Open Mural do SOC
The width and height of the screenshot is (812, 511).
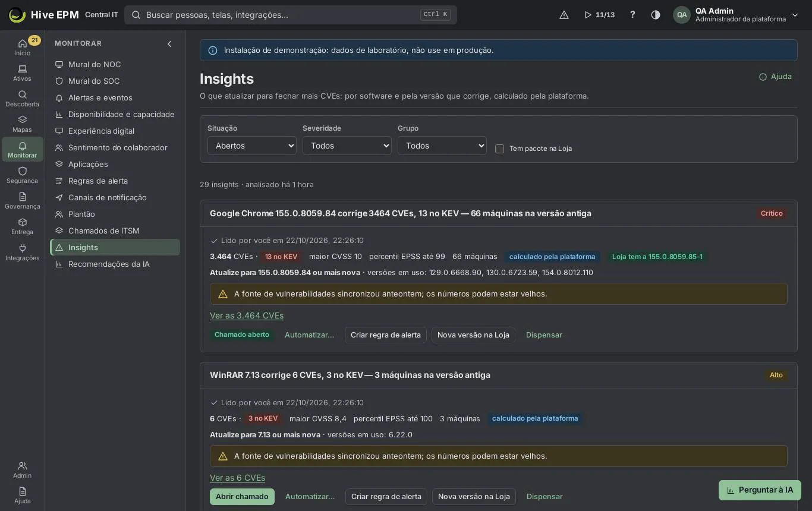(x=115, y=81)
